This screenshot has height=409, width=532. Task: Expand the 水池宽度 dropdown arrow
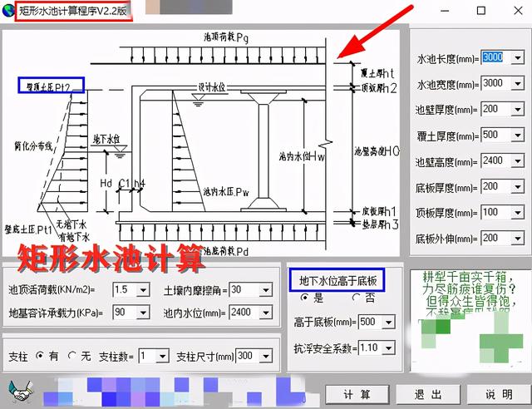[x=517, y=83]
